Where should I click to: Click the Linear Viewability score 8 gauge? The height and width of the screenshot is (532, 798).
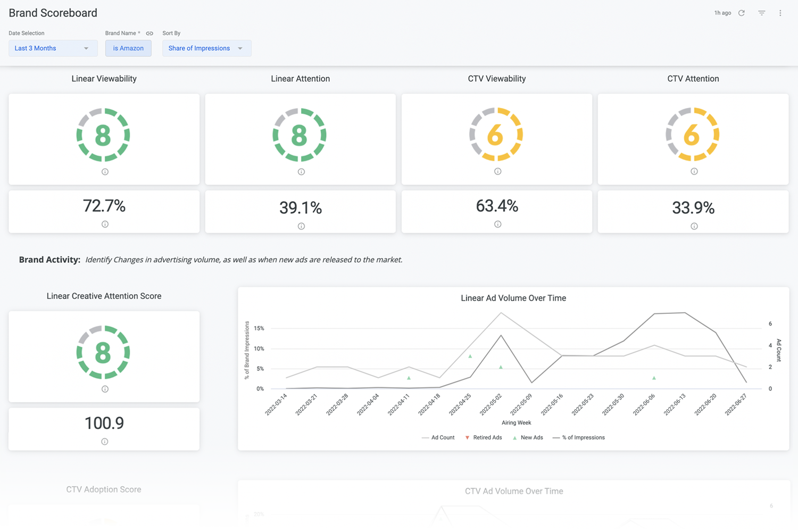103,135
